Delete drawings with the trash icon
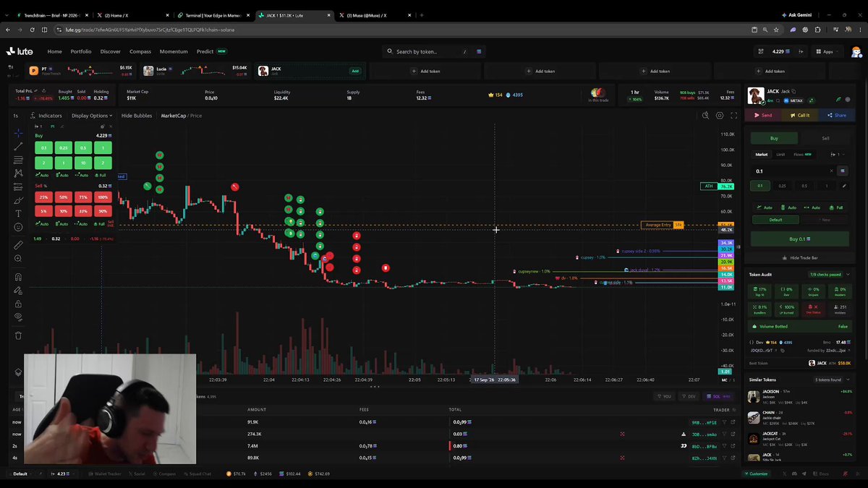The image size is (868, 488). coord(18,335)
